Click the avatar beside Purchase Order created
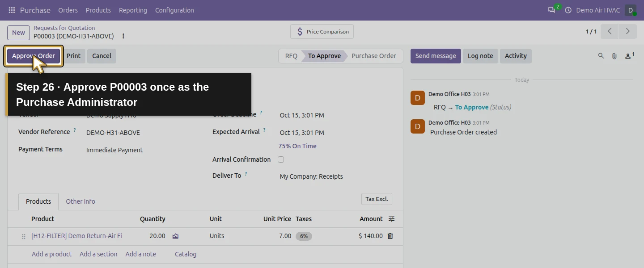The width and height of the screenshot is (644, 268). 418,126
